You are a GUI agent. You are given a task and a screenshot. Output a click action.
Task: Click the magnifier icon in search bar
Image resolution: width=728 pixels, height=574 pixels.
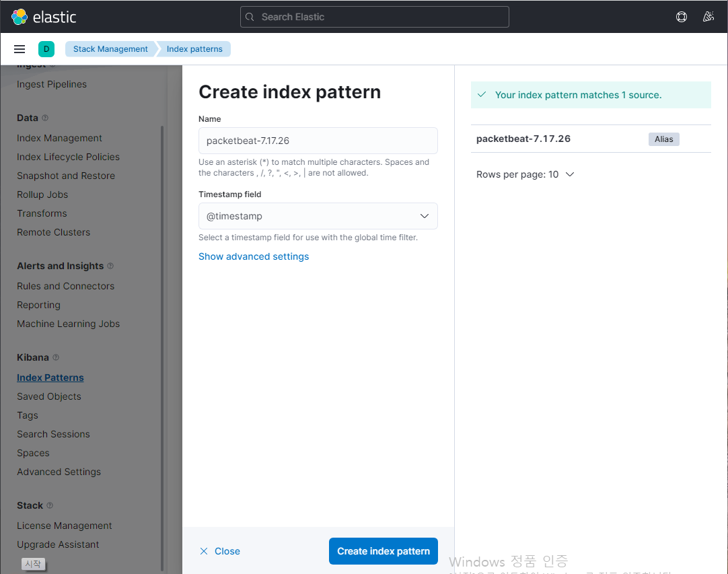250,17
